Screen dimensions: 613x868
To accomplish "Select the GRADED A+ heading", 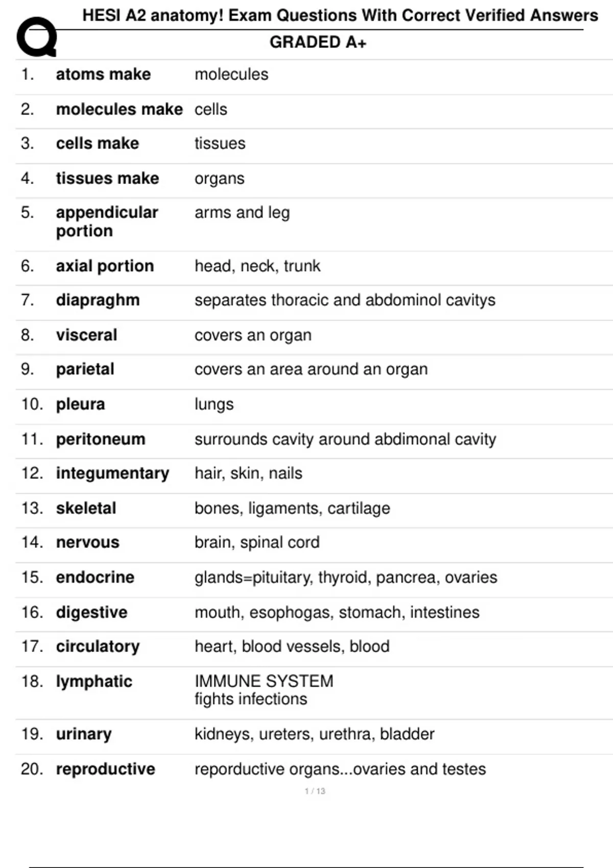I will (318, 42).
